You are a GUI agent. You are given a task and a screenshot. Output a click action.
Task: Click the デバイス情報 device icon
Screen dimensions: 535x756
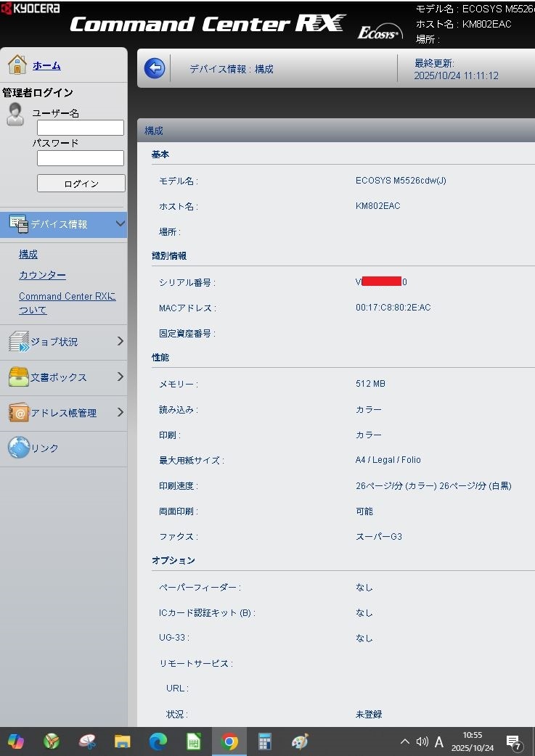[19, 224]
